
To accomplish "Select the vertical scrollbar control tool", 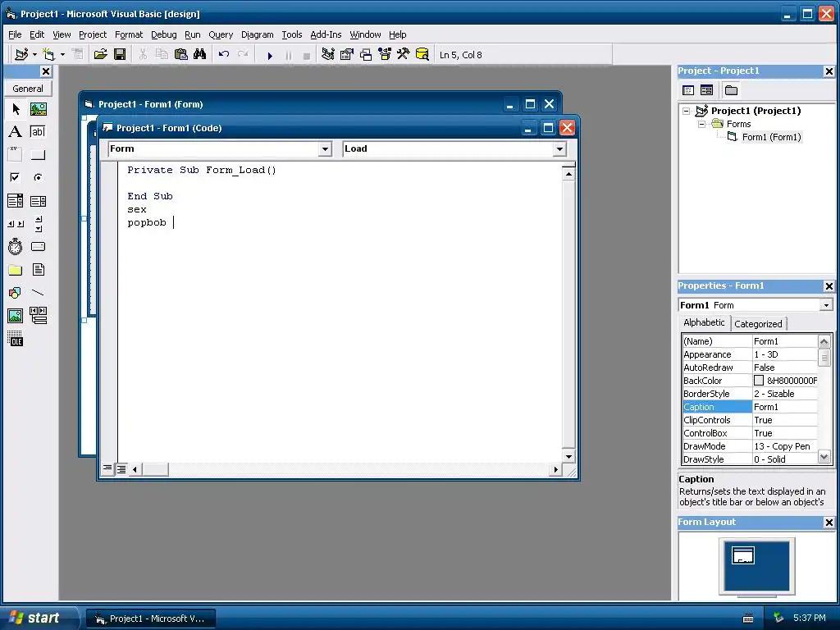I will [38, 224].
